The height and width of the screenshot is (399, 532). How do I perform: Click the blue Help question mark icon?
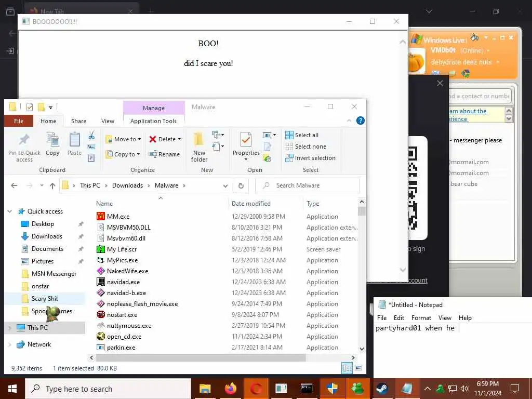click(361, 121)
